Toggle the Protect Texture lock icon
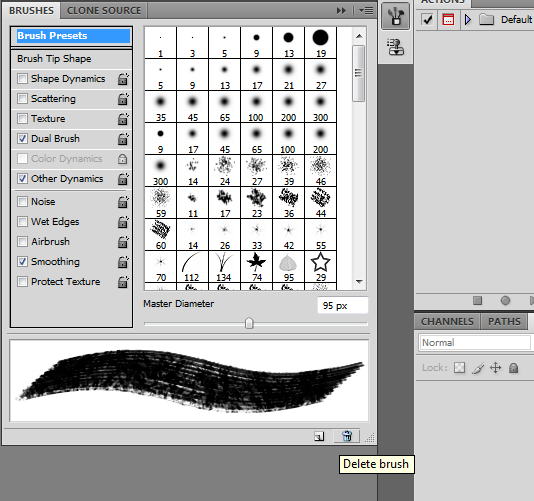534x501 pixels. pyautogui.click(x=123, y=282)
